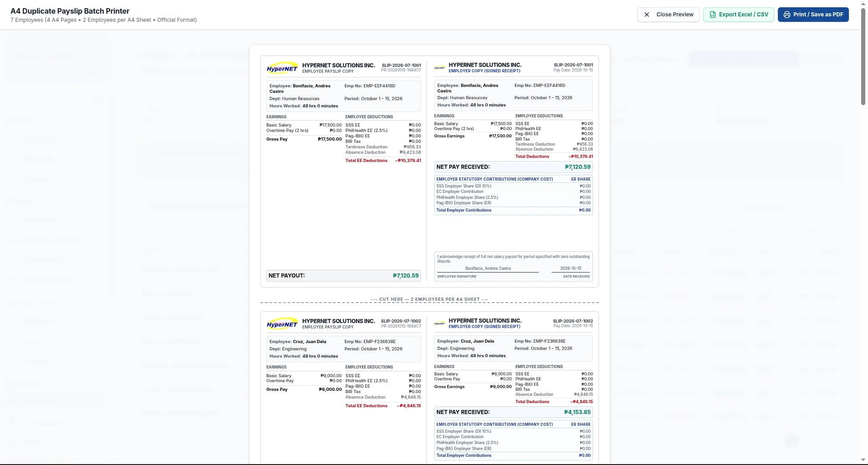Screen dimensions: 868x465
Task: Click Cruz Absence Deduction ₱4,846.15 on employee copy
Action: 383,397
